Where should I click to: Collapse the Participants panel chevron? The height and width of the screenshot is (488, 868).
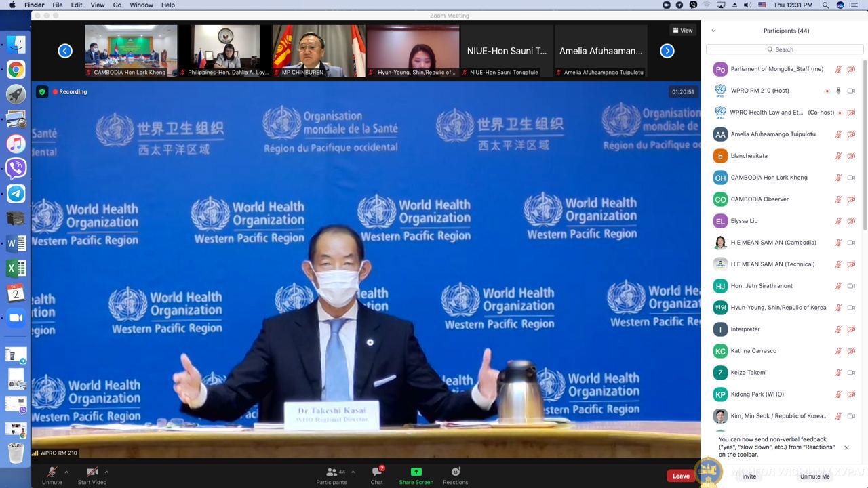(713, 30)
